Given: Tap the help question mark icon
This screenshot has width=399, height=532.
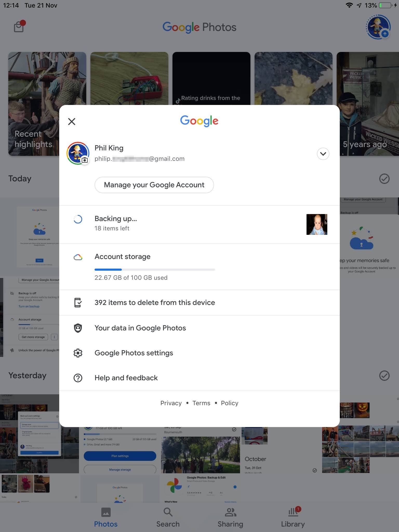Looking at the screenshot, I should 78,378.
